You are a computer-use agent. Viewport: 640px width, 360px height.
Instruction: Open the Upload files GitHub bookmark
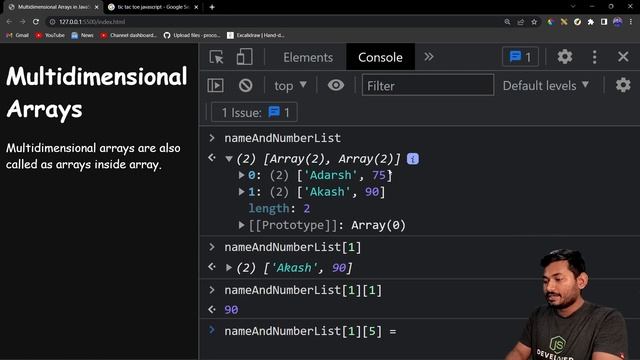[192, 36]
